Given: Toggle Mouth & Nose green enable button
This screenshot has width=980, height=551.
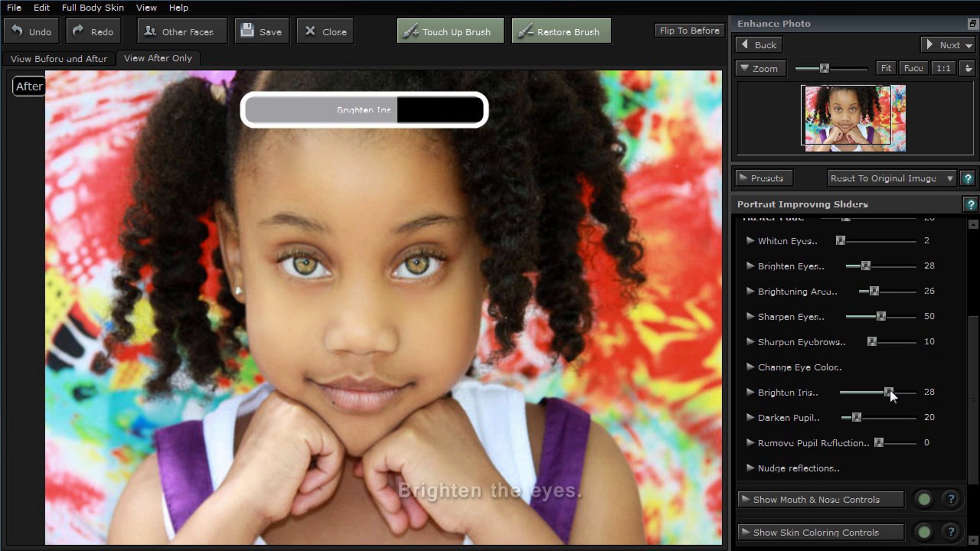Looking at the screenshot, I should (x=924, y=499).
